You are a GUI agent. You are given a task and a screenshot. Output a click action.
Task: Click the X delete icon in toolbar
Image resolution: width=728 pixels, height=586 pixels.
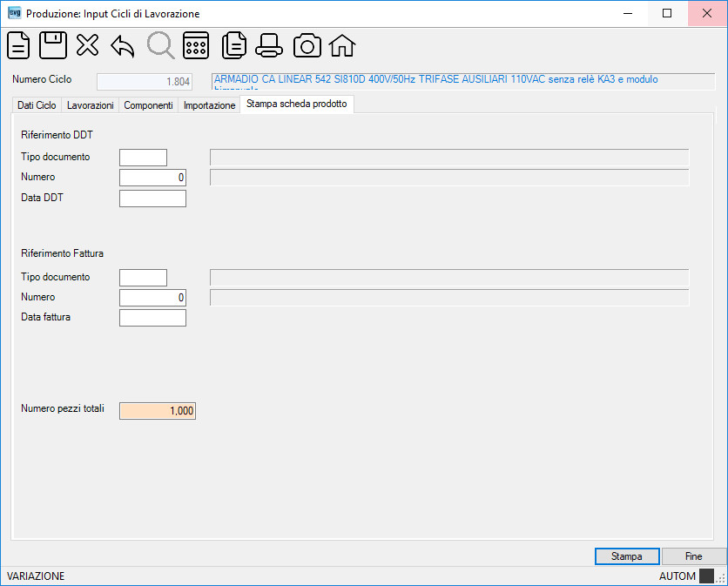(87, 45)
